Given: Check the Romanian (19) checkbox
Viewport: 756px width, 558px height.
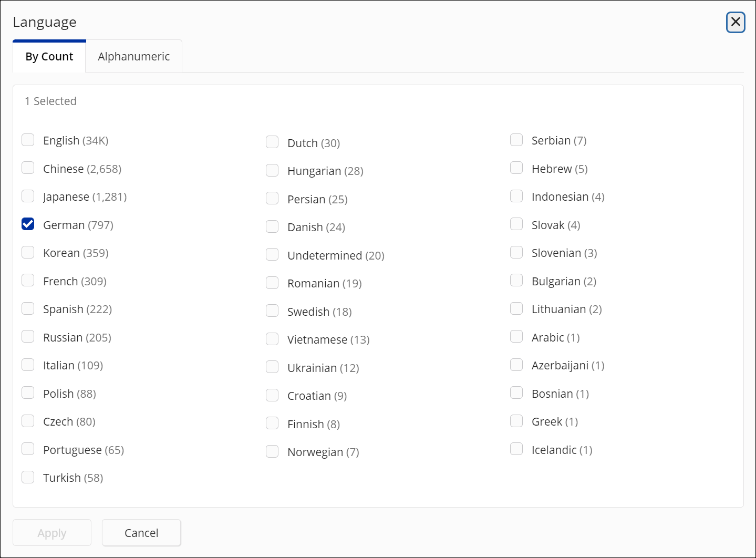Looking at the screenshot, I should click(x=272, y=283).
